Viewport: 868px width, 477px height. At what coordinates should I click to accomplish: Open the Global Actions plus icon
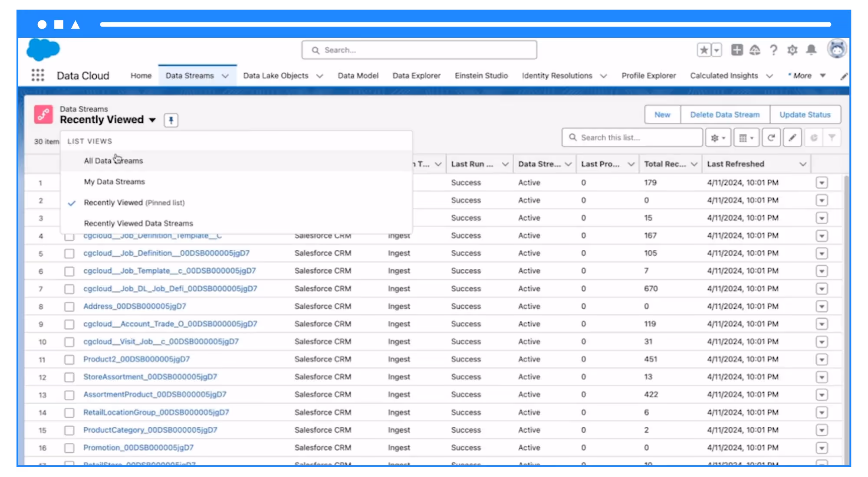(x=737, y=50)
